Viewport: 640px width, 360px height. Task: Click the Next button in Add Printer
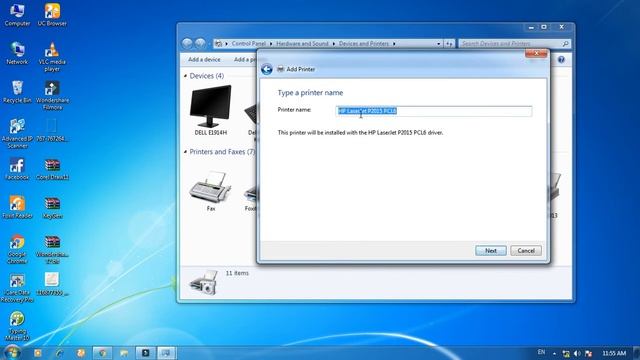click(491, 251)
